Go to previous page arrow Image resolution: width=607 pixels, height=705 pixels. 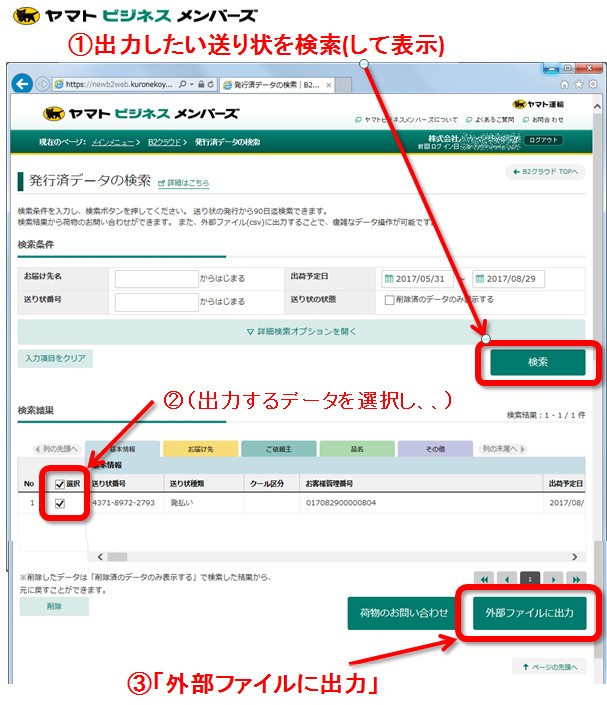(x=507, y=579)
